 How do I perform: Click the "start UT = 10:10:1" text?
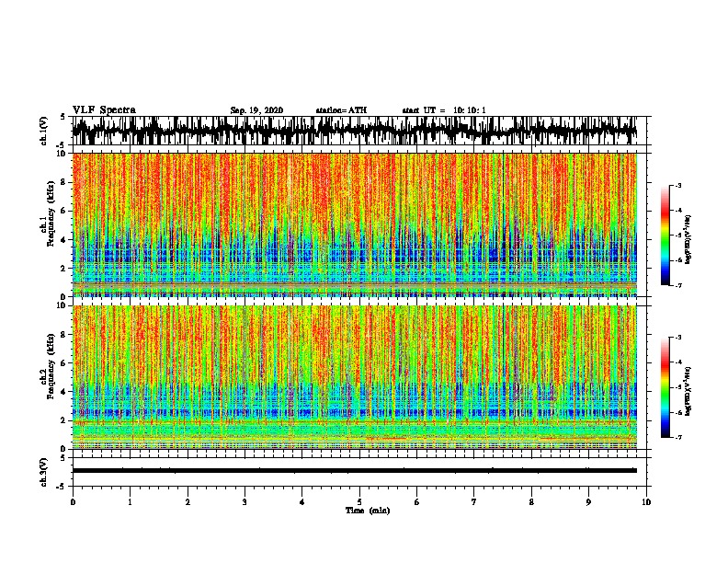(444, 110)
